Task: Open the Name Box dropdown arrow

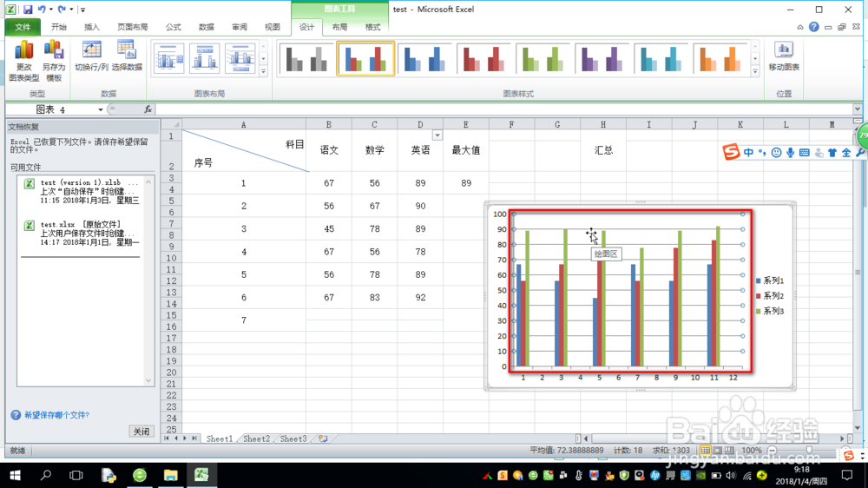Action: [100, 109]
